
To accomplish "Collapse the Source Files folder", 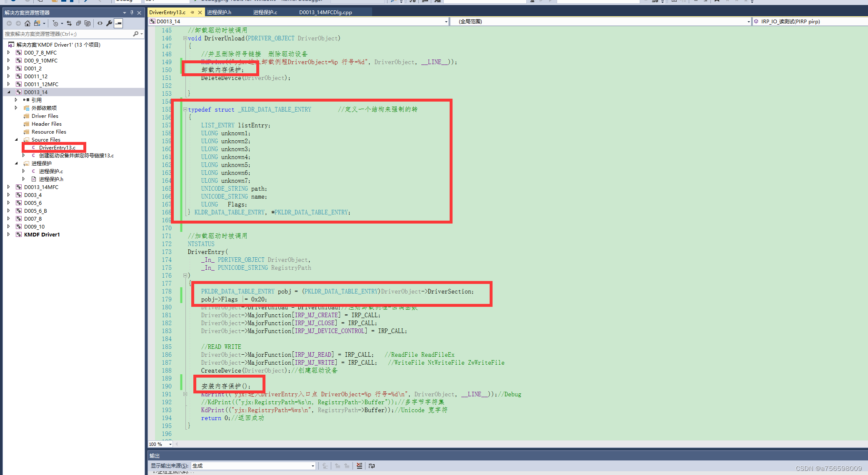I will pos(16,139).
